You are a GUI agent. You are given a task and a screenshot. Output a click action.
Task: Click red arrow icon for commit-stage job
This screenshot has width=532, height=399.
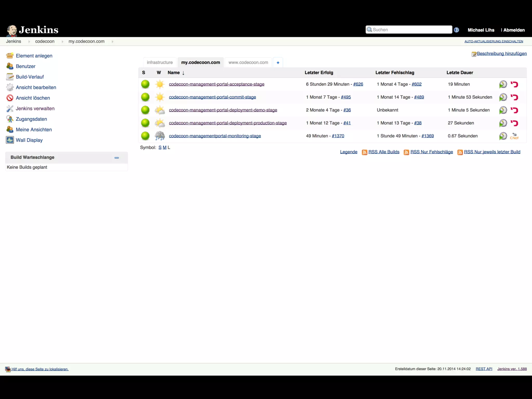coord(514,97)
